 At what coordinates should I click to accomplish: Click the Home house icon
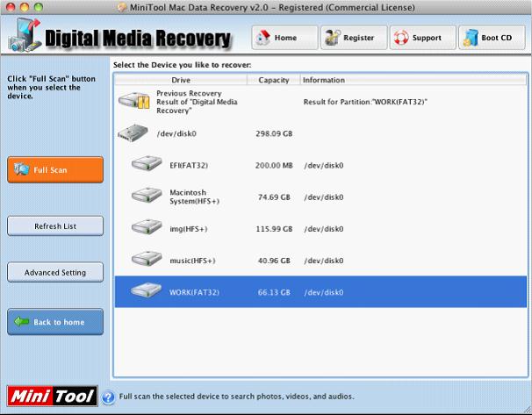tap(263, 38)
